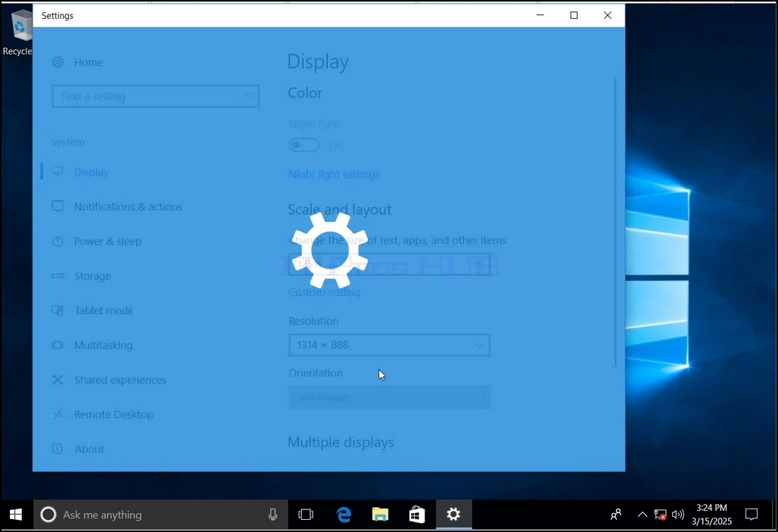Screen dimensions: 778x532
Task: Expand the Resolution dropdown showing 1314 × 888
Action: click(390, 345)
